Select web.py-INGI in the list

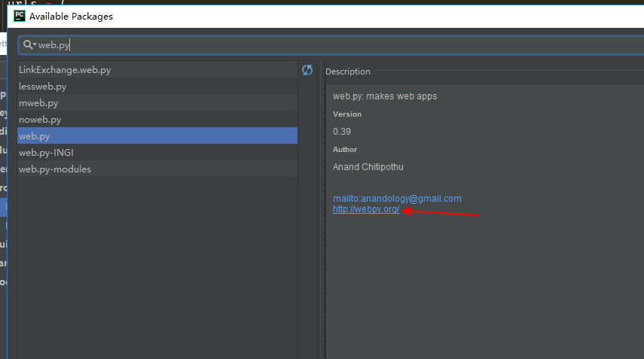click(x=46, y=153)
